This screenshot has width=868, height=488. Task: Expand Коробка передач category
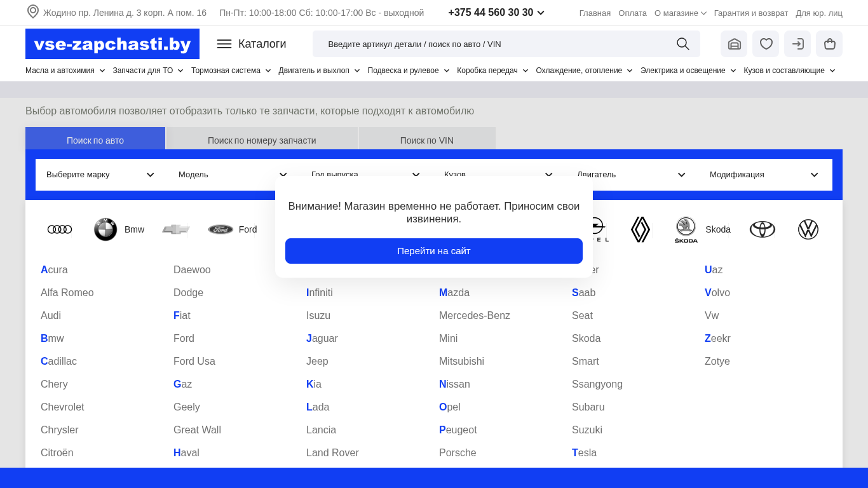[492, 71]
